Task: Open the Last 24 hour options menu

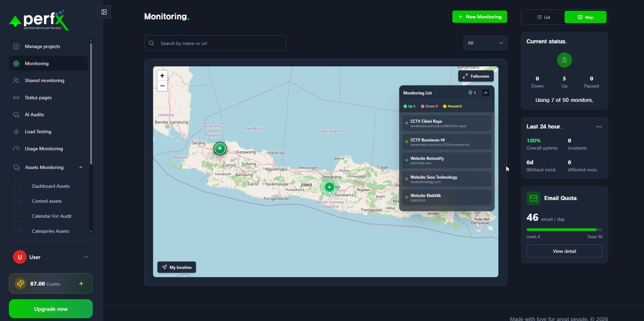Action: [599, 127]
